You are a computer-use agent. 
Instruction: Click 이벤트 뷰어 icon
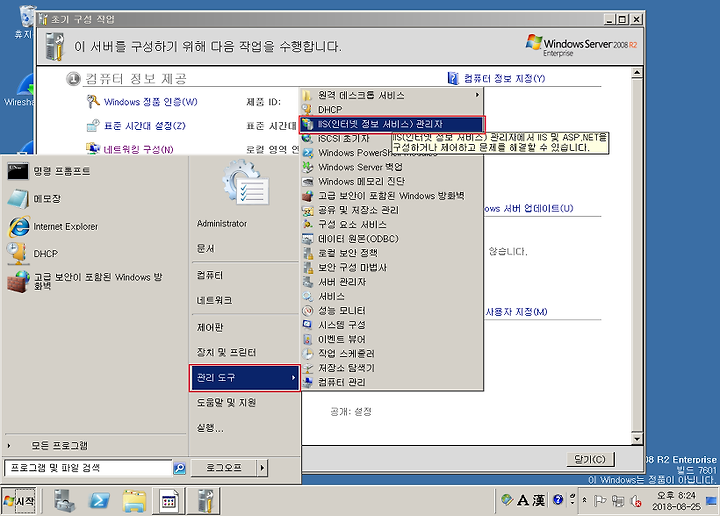click(307, 339)
